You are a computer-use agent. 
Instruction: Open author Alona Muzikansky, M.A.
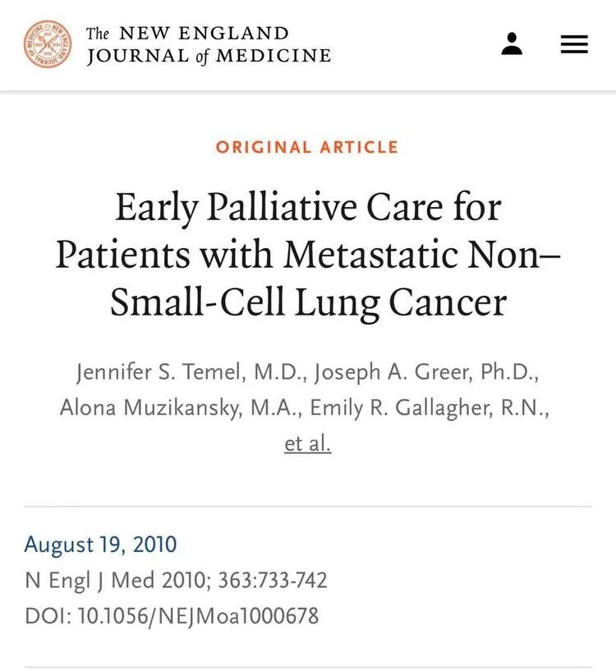(x=182, y=407)
